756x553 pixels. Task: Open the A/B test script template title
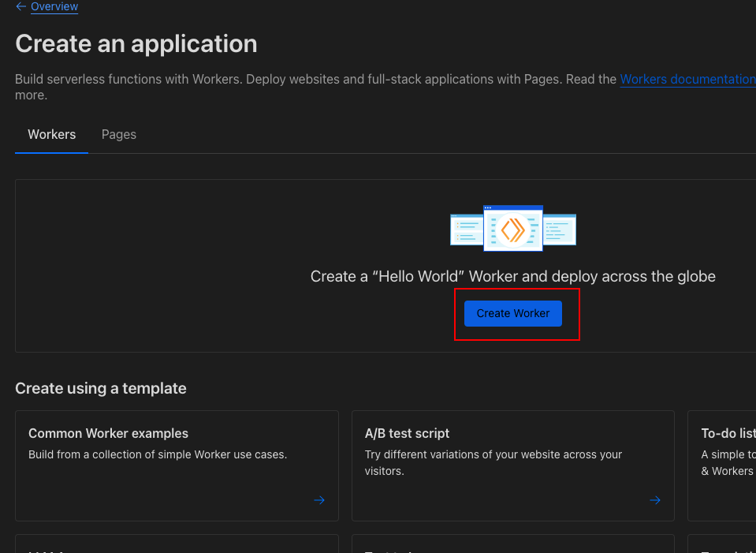[x=407, y=433]
